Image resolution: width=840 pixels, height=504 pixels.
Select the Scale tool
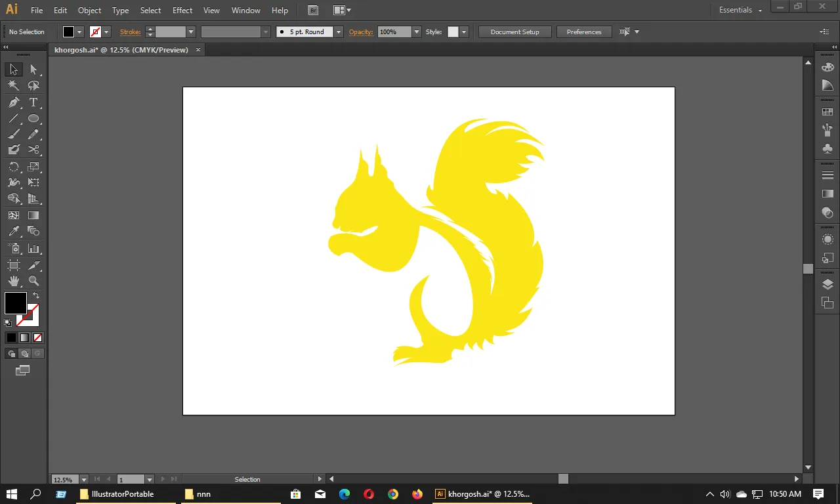(x=33, y=167)
